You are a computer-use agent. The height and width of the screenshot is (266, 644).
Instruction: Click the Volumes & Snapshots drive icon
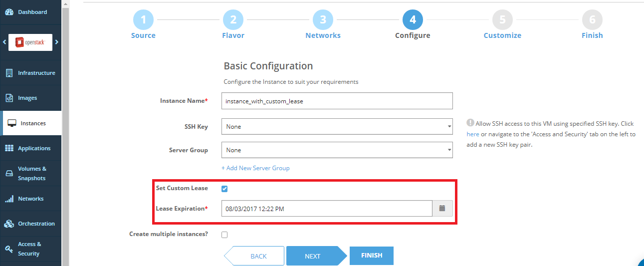click(x=9, y=173)
